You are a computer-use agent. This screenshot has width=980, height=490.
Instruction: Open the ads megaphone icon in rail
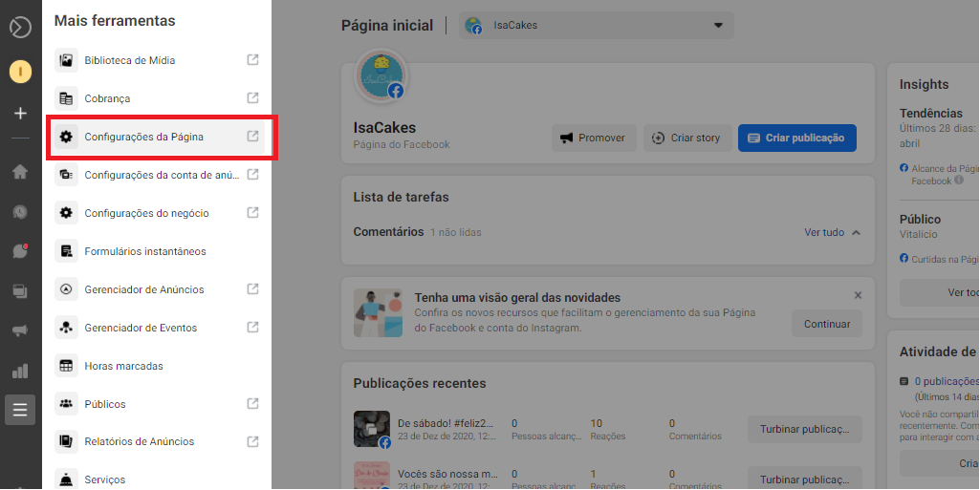(20, 331)
